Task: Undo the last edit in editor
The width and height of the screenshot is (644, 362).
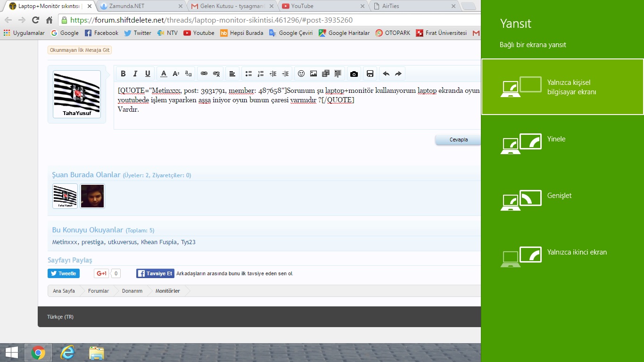Action: click(386, 74)
